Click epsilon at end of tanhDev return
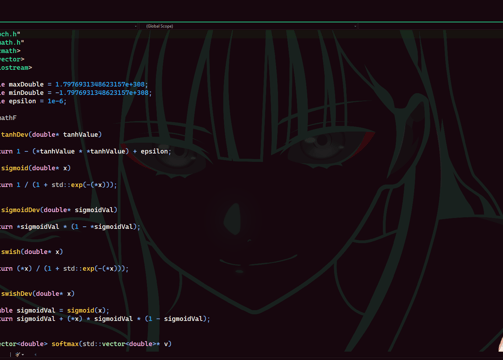The image size is (503, 360). (154, 151)
